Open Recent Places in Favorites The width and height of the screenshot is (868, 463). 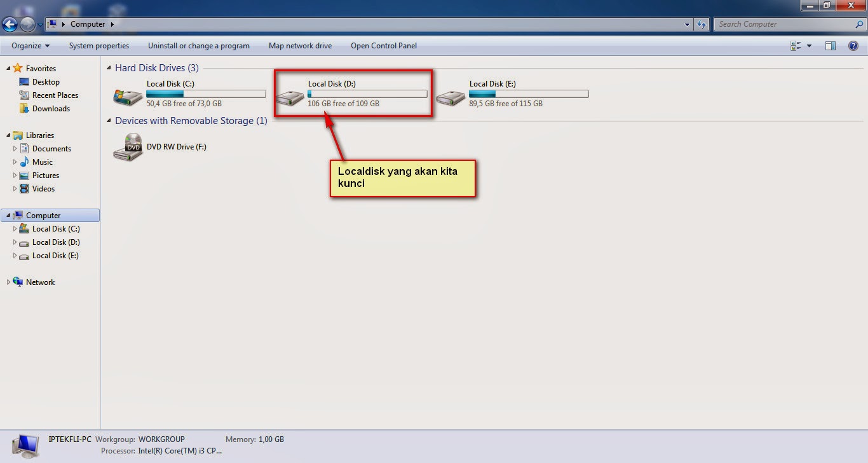55,95
